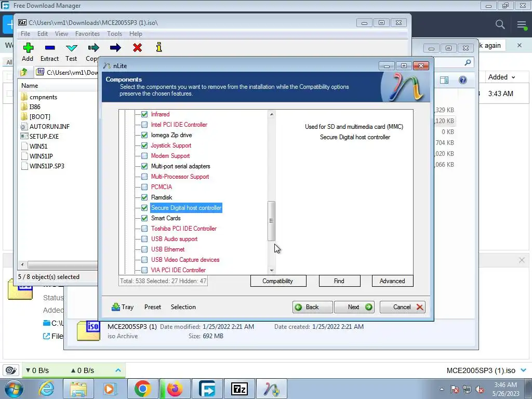
Task: Open the Tools menu in 7-Zip
Action: coord(114,34)
